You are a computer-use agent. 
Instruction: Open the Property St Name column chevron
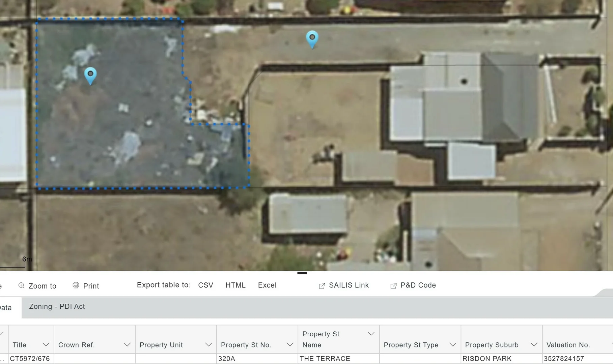pos(371,334)
